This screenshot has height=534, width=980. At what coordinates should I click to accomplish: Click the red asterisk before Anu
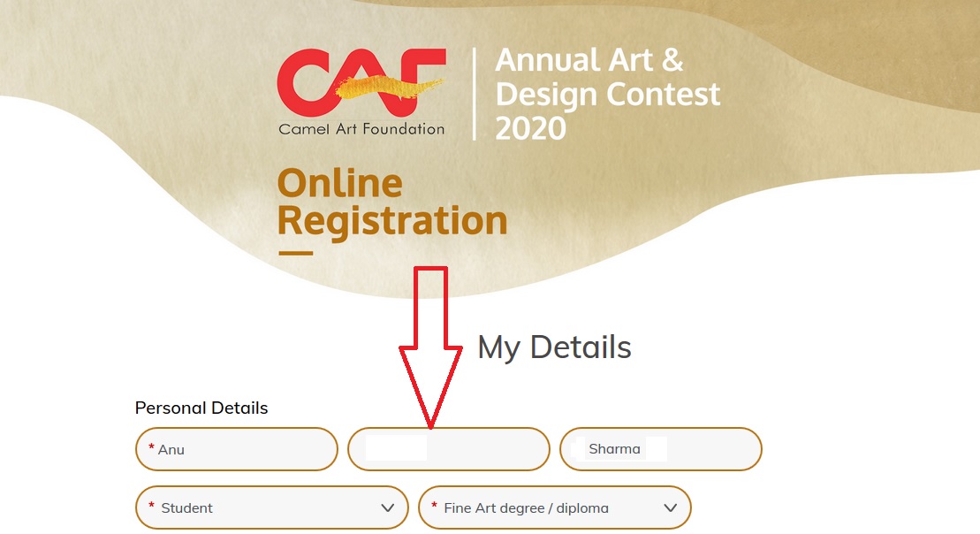pyautogui.click(x=151, y=448)
